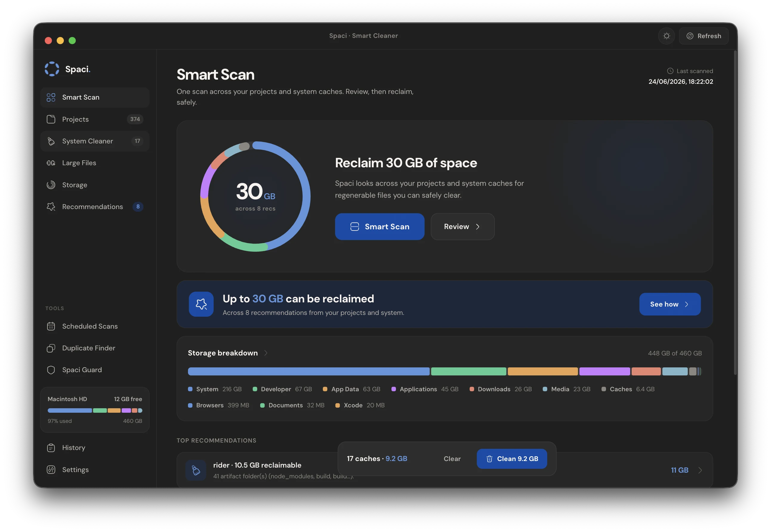This screenshot has width=771, height=532.
Task: Click the Large Files icon
Action: pyautogui.click(x=51, y=163)
